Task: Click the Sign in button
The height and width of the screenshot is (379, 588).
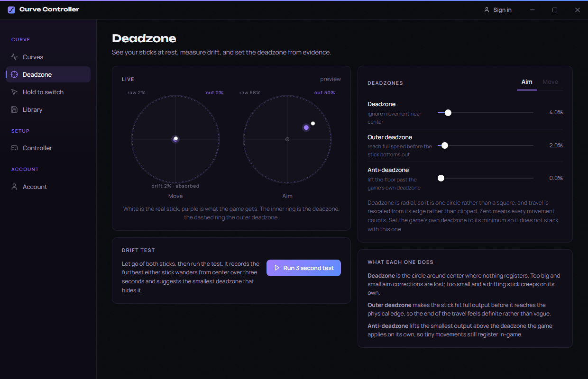Action: coord(497,10)
